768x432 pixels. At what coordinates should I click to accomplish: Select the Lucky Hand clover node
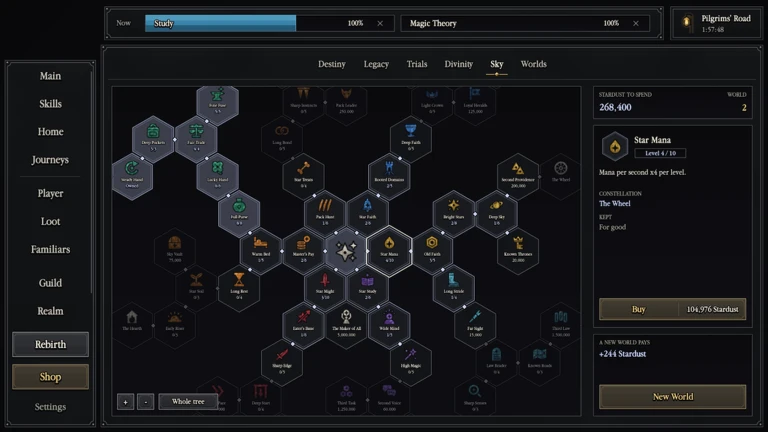pyautogui.click(x=217, y=177)
